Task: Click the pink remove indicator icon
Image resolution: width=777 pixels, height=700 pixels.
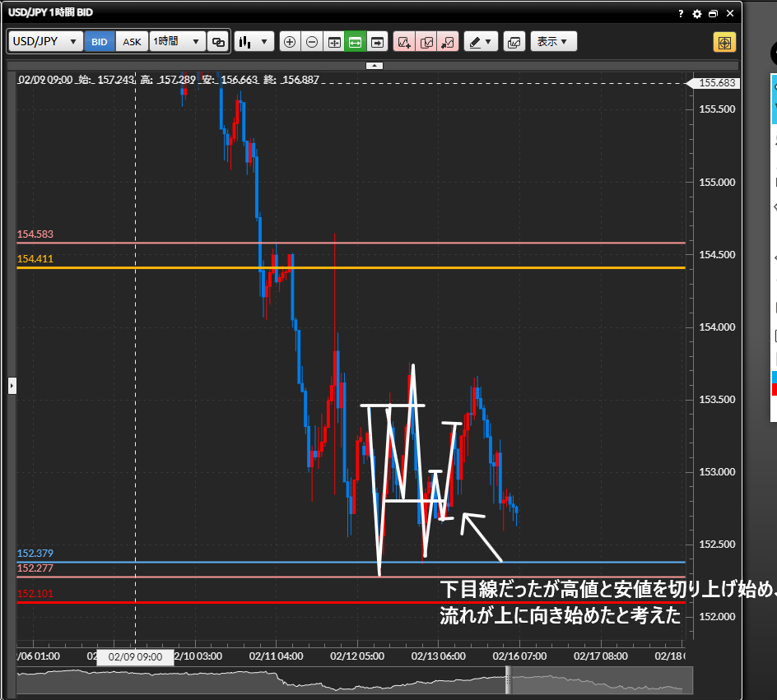Action: point(448,42)
